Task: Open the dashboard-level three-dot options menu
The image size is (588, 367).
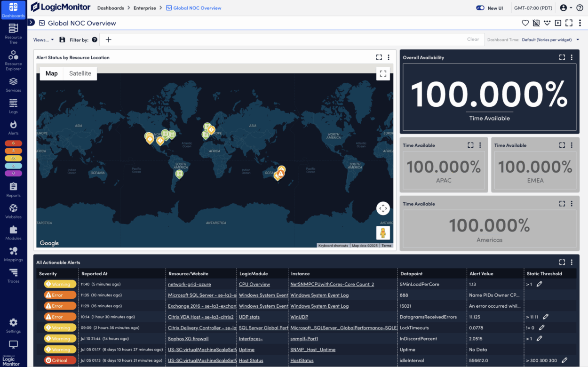Action: coord(580,23)
